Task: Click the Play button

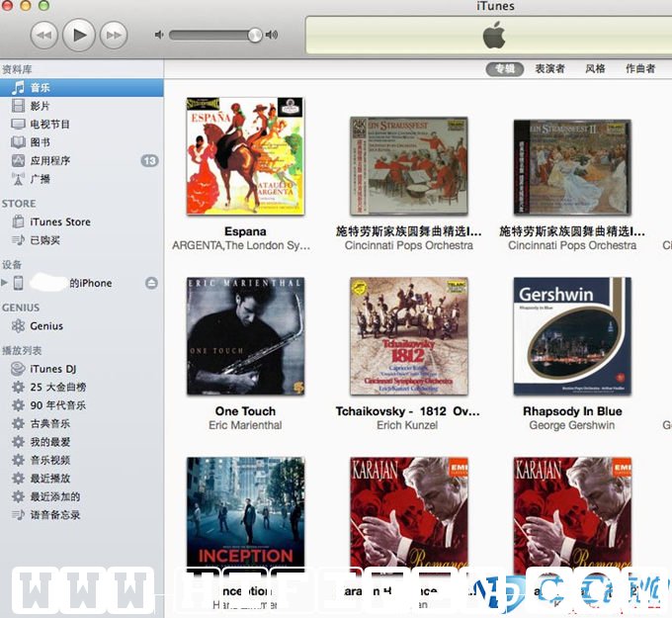Action: (79, 35)
